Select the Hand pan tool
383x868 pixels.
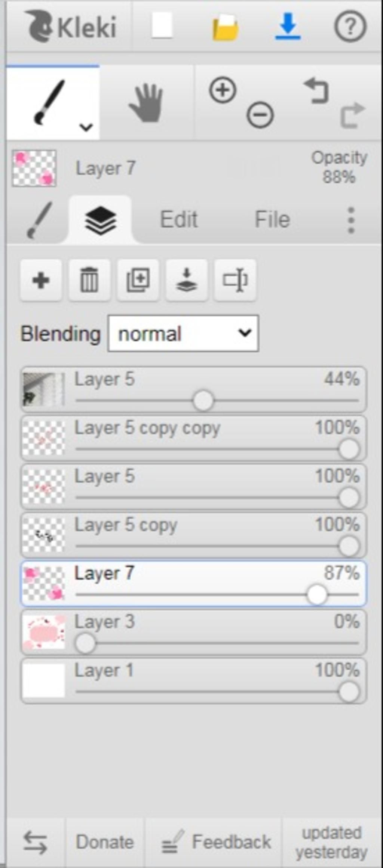click(x=146, y=103)
